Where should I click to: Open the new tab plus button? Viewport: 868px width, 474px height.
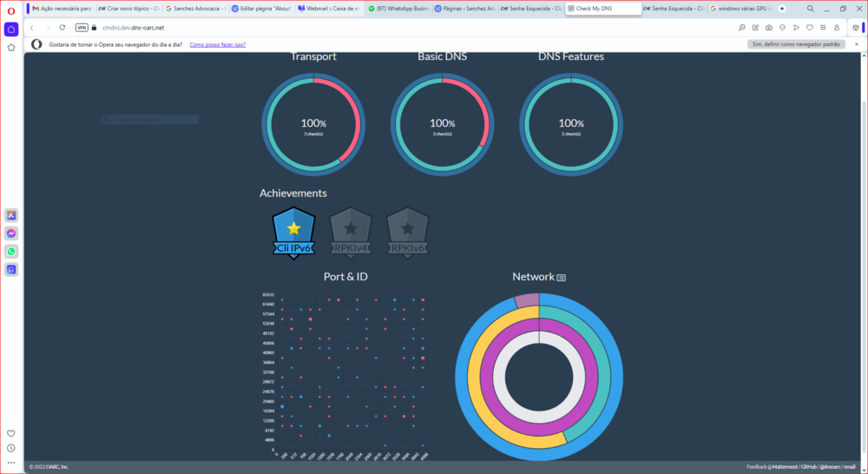pyautogui.click(x=782, y=8)
